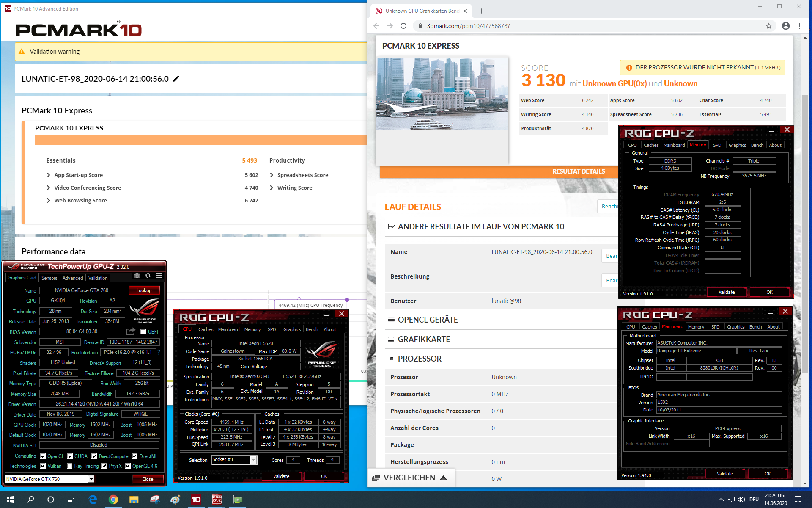Click the Shanghai skyline benchmark thumbnail
812x508 pixels.
click(442, 94)
